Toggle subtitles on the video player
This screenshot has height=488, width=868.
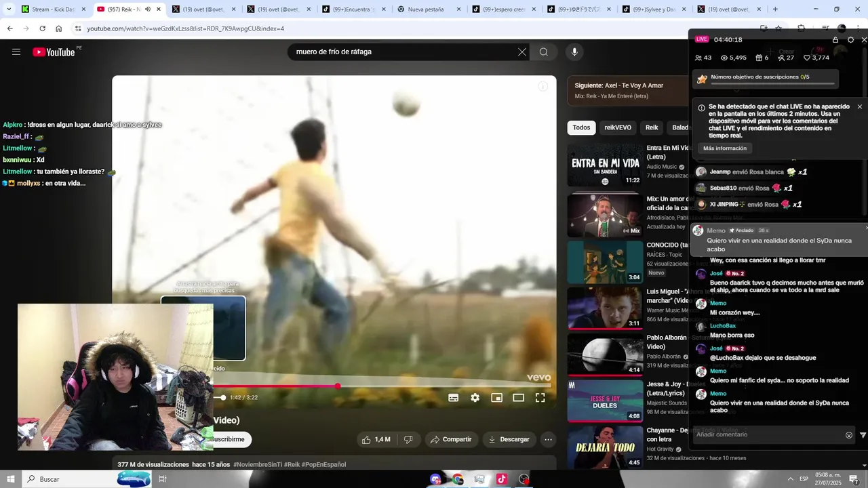point(454,398)
